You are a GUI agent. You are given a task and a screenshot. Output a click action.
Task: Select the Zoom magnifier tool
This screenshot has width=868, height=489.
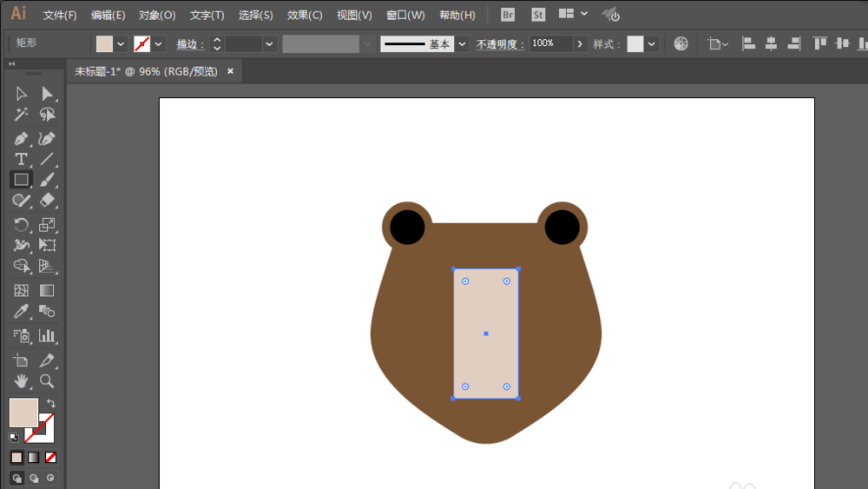tap(47, 381)
